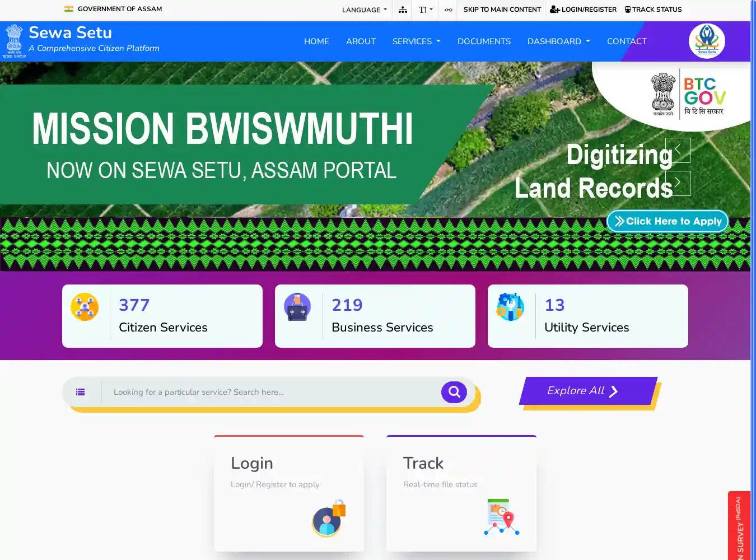The height and width of the screenshot is (560, 756).
Task: Click the list icon in search bar
Action: click(81, 392)
